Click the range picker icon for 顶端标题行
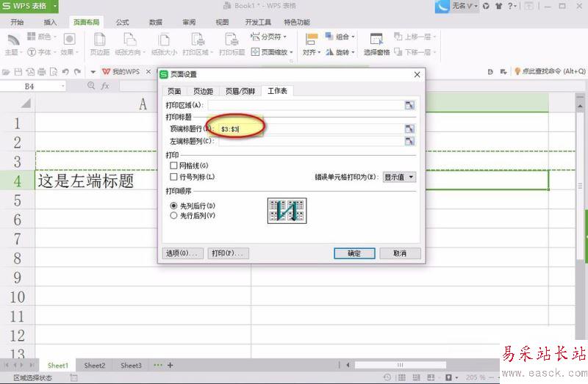 coord(409,128)
